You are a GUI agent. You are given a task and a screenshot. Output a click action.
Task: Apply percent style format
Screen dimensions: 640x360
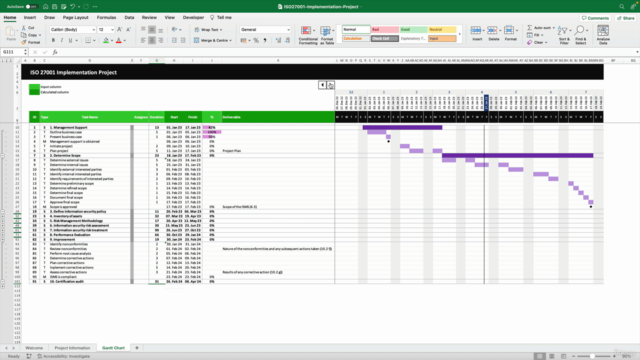tap(256, 40)
